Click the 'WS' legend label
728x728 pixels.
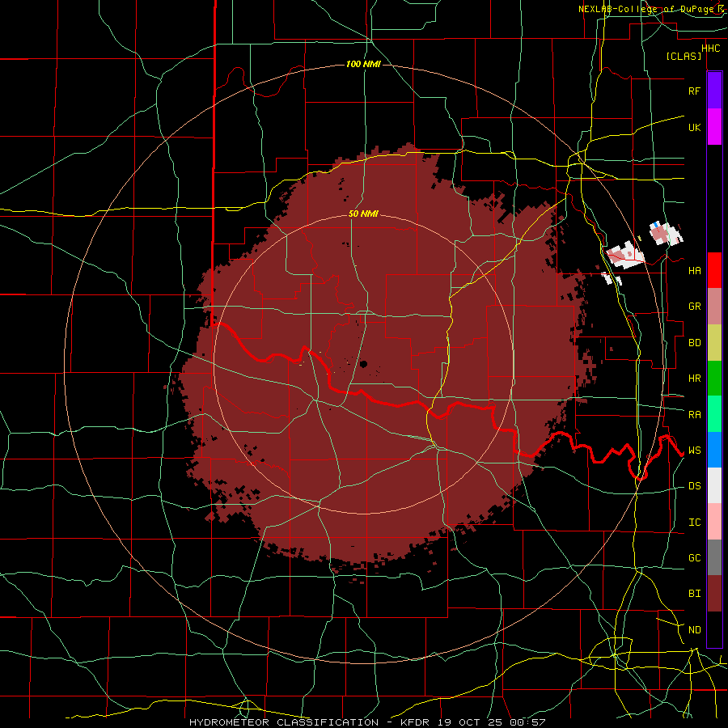(x=694, y=450)
